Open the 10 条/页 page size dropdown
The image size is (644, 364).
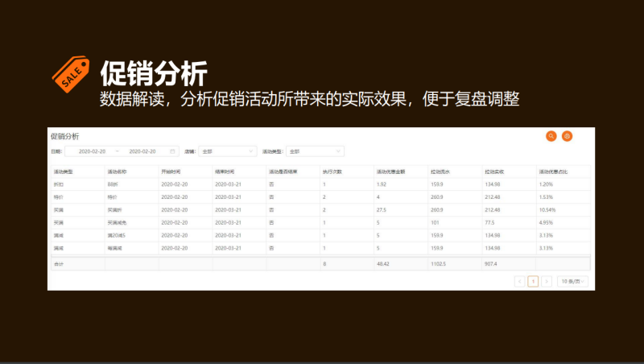(572, 281)
